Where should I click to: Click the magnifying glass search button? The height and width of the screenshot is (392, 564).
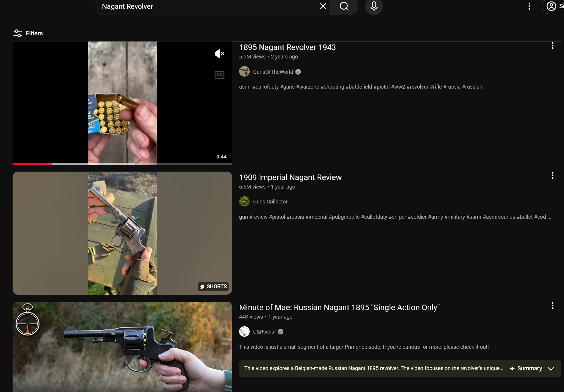(x=344, y=6)
